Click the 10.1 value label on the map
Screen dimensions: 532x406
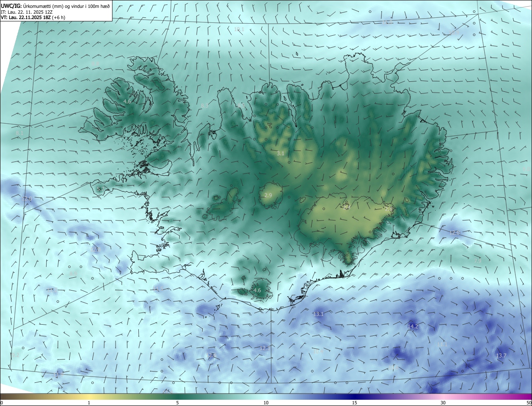pos(239,29)
